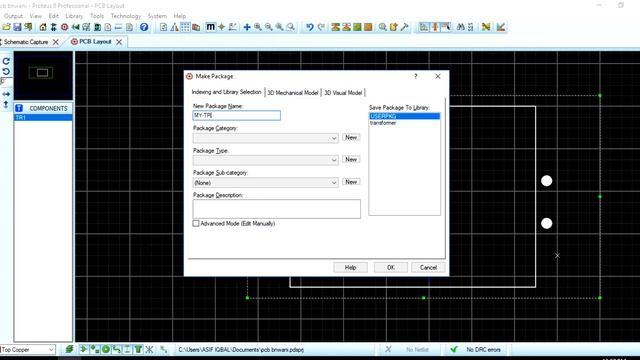Switch to the 3D Visual Model tab
The height and width of the screenshot is (360, 640).
pyautogui.click(x=343, y=93)
